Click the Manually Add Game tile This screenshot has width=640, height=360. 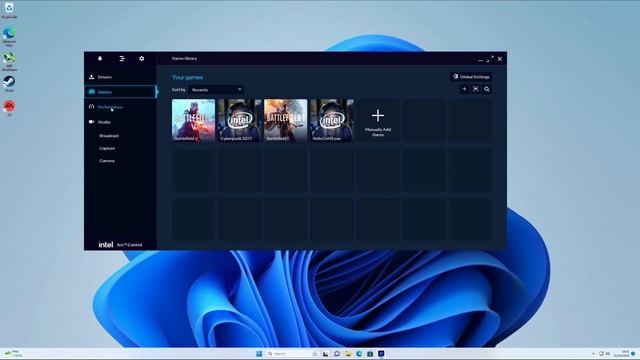click(378, 120)
